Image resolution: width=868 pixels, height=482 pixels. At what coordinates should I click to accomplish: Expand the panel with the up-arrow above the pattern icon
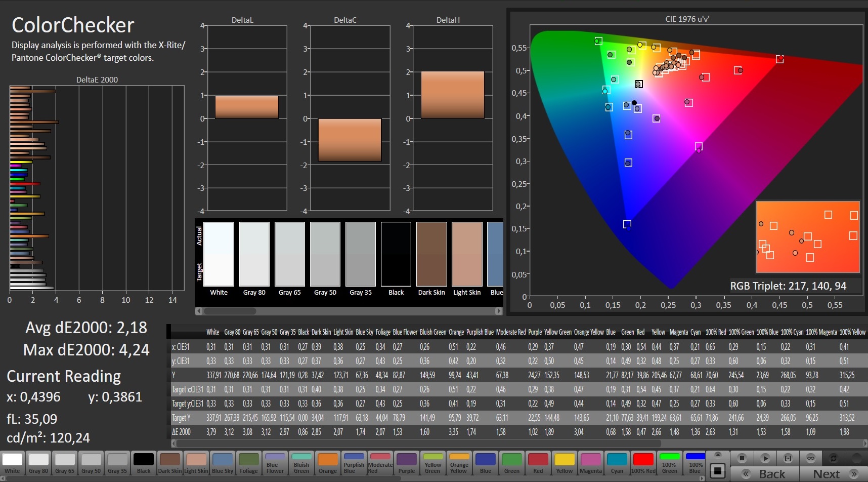click(717, 454)
